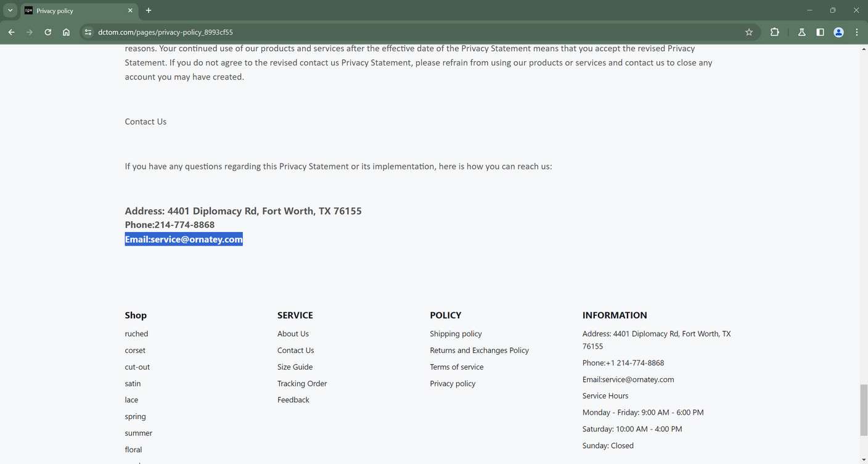Screen dimensions: 868x464
Task: Click Monday - Friday hours text
Action: pyautogui.click(x=643, y=413)
